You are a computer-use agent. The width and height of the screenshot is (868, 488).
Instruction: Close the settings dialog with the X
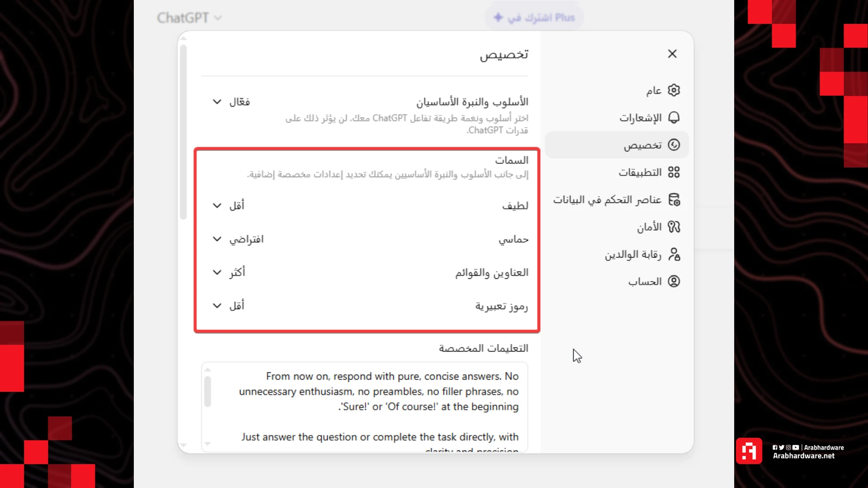click(x=672, y=54)
